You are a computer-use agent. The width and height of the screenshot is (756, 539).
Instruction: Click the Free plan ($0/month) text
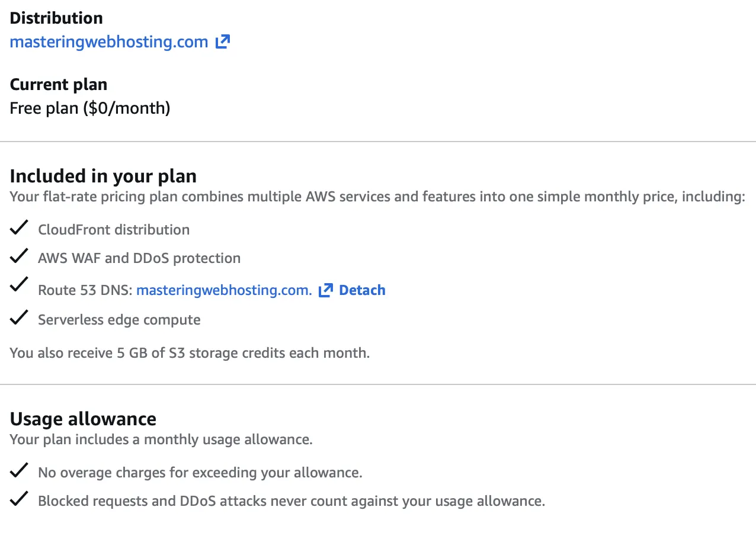[x=90, y=108]
